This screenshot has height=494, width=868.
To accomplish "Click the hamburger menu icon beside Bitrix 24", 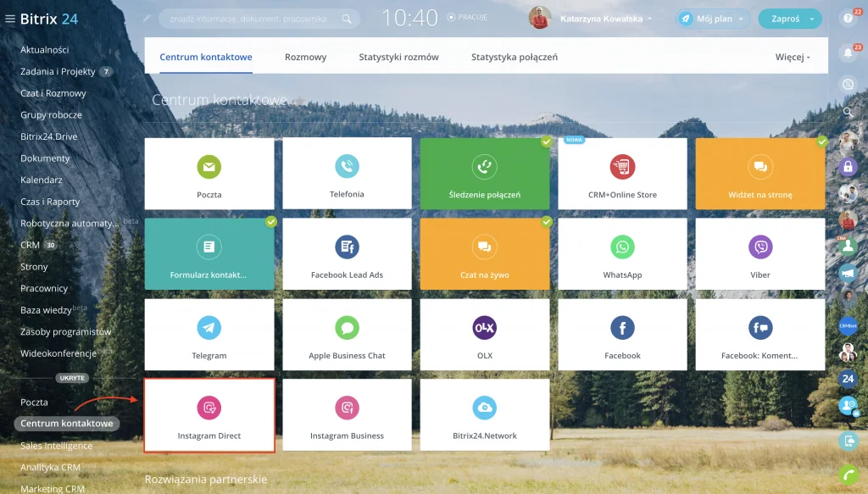I will click(10, 19).
